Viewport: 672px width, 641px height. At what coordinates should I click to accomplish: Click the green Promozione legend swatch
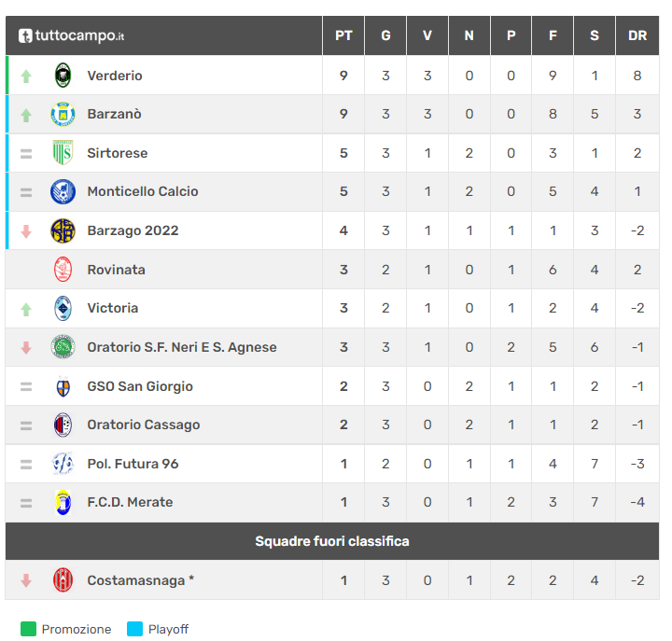coord(28,629)
